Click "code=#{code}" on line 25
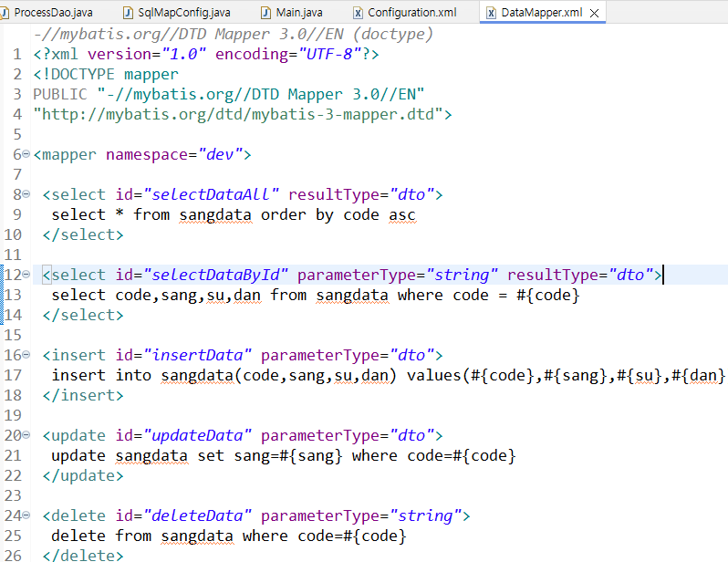Screen dimensions: 728x562 click(x=352, y=536)
